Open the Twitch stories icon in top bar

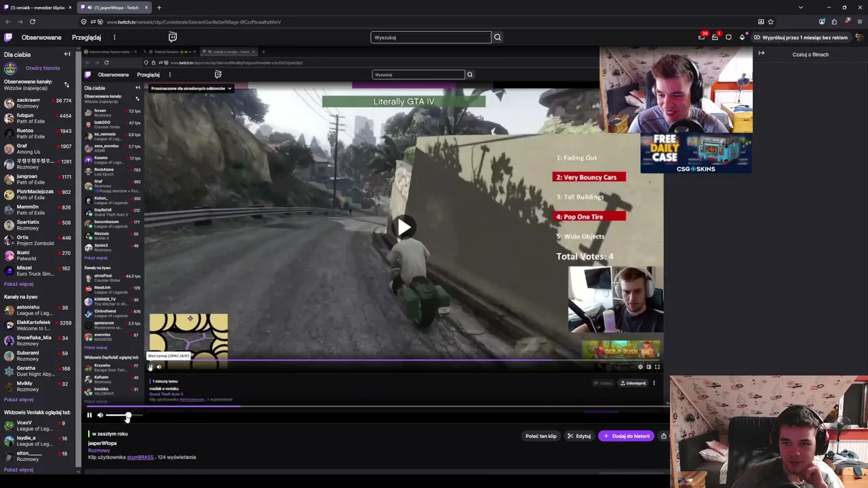click(x=172, y=37)
